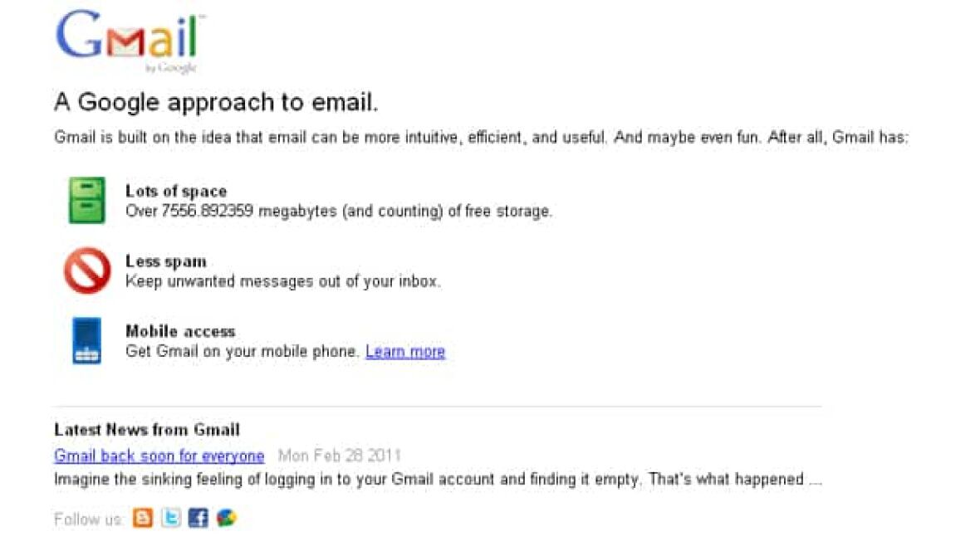
Task: Click the 'Follow us:' label
Action: pos(89,519)
